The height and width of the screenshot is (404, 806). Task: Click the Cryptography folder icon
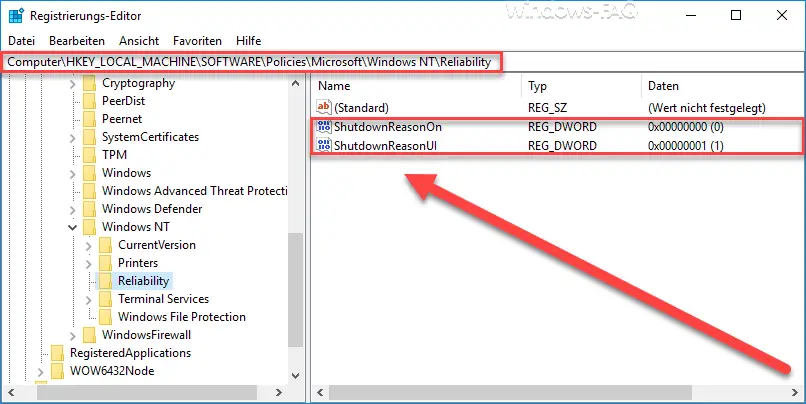(x=89, y=83)
